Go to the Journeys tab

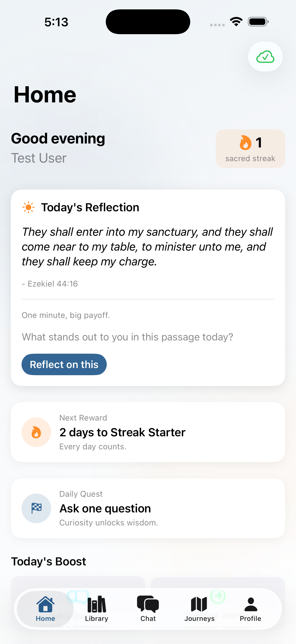pos(199,609)
